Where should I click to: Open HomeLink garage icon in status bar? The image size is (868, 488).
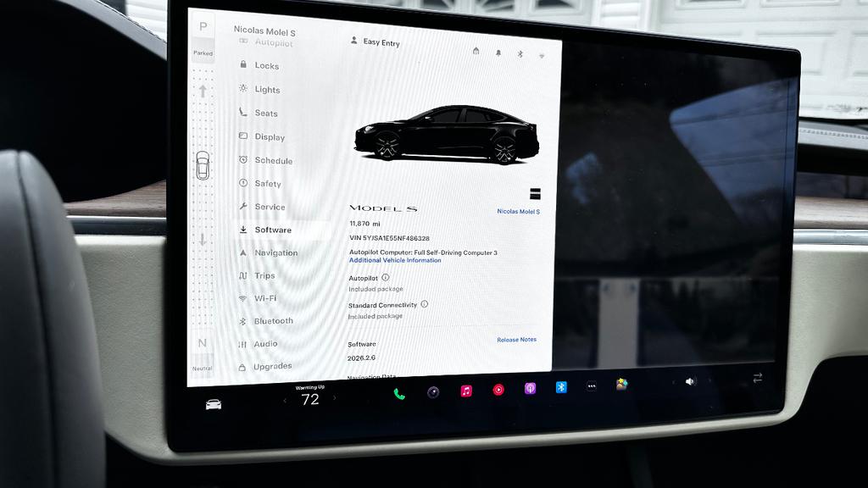click(476, 51)
